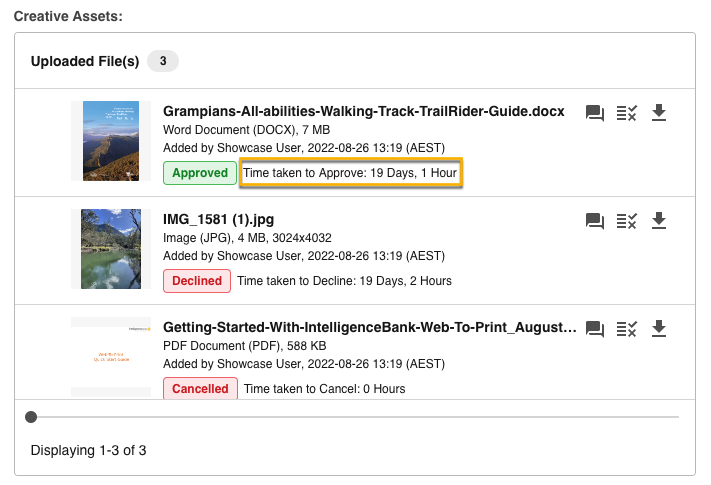This screenshot has height=485, width=711.
Task: Open approval checklist for Grampians document
Action: [626, 113]
